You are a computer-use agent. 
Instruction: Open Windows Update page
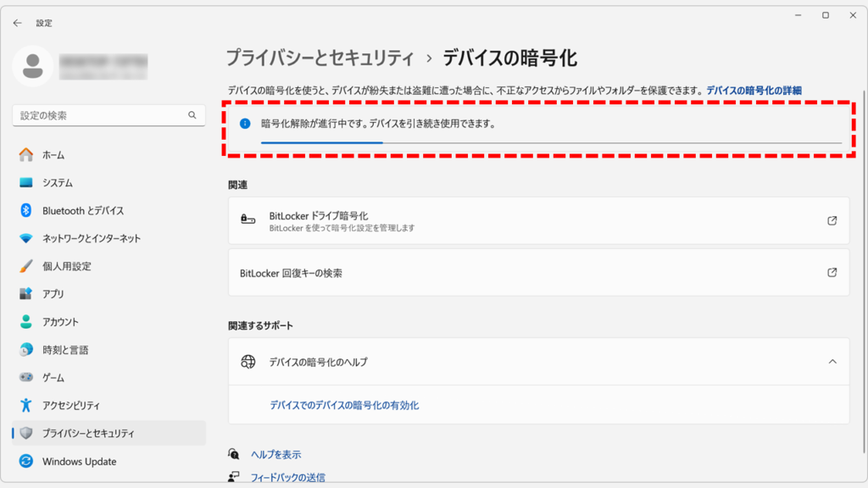[x=109, y=461]
